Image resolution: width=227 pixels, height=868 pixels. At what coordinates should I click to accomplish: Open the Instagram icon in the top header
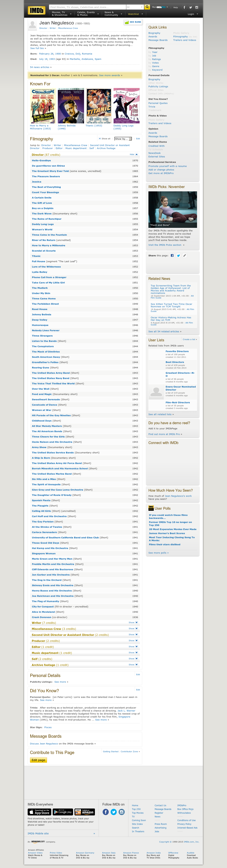point(197,7)
